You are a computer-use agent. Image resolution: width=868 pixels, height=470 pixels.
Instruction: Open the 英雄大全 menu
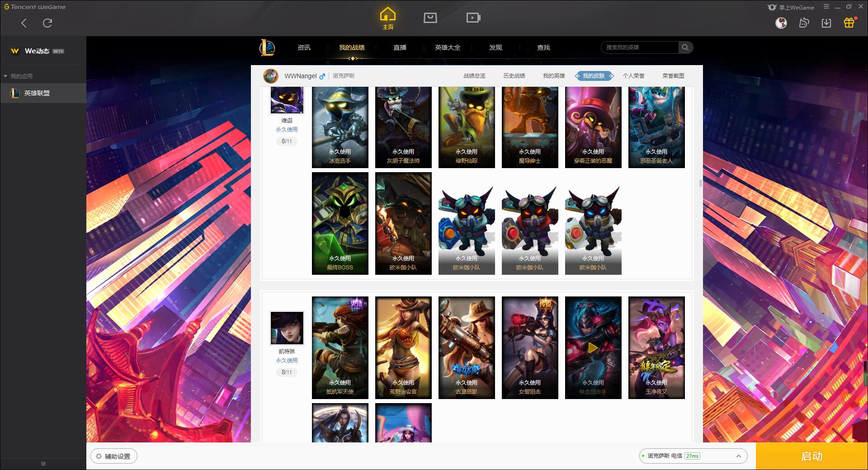click(x=448, y=47)
